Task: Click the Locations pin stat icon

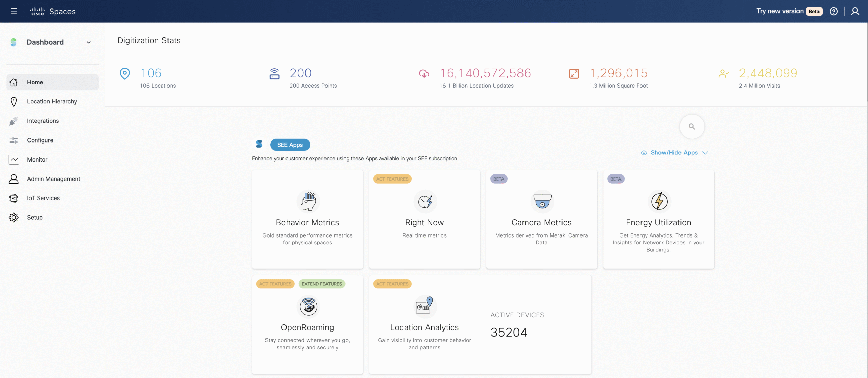Action: pos(125,73)
